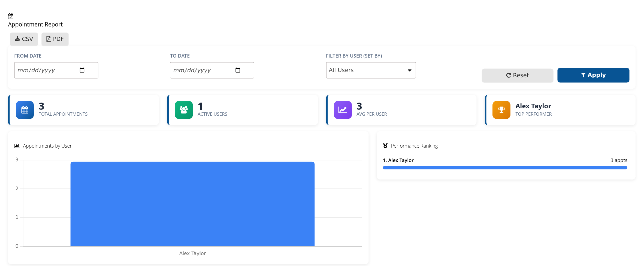Click the 'Alex Taylor' x-axis chart label
The image size is (644, 266).
tap(192, 253)
